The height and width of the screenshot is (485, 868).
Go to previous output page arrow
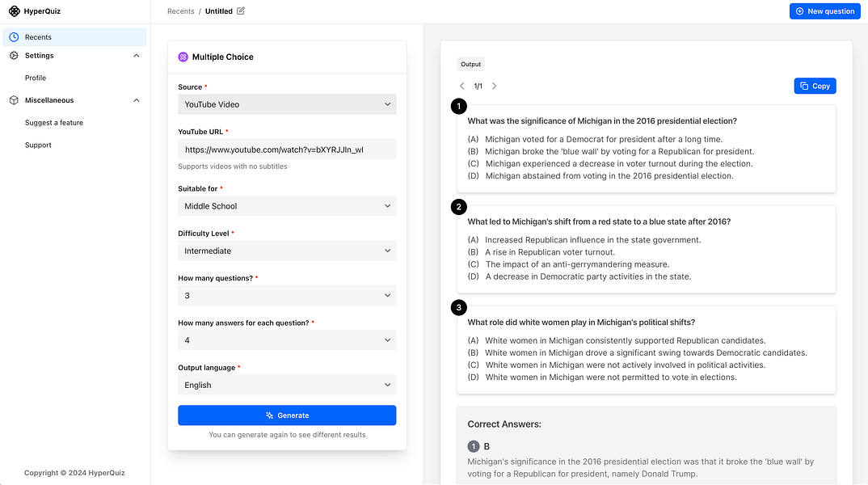pyautogui.click(x=462, y=86)
